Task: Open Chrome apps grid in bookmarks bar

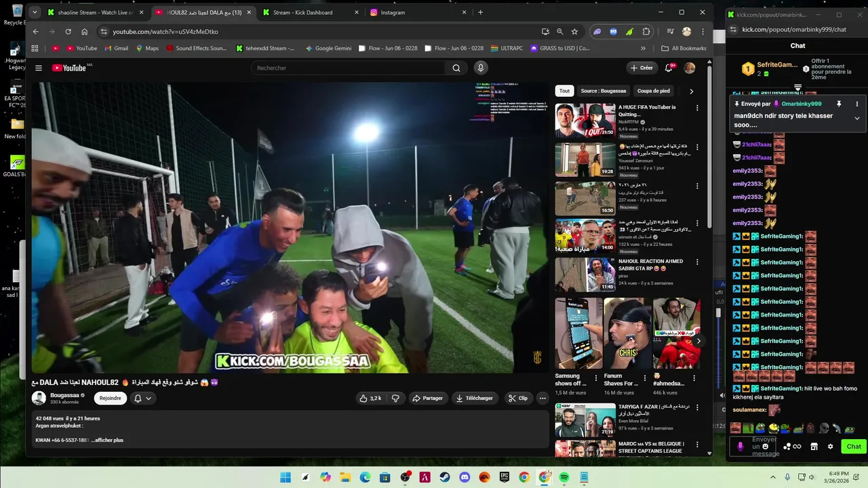Action: click(35, 48)
